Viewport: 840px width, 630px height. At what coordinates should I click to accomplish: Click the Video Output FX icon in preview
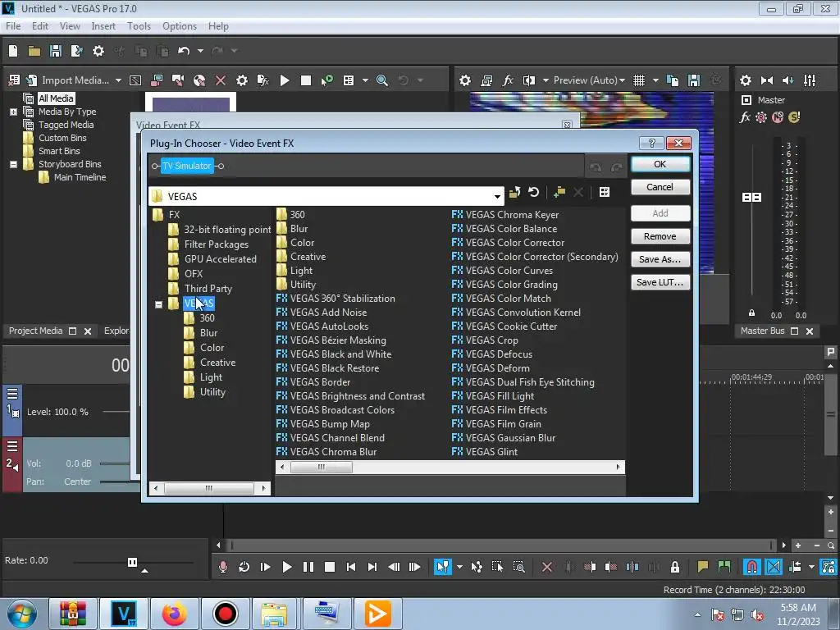pos(508,80)
